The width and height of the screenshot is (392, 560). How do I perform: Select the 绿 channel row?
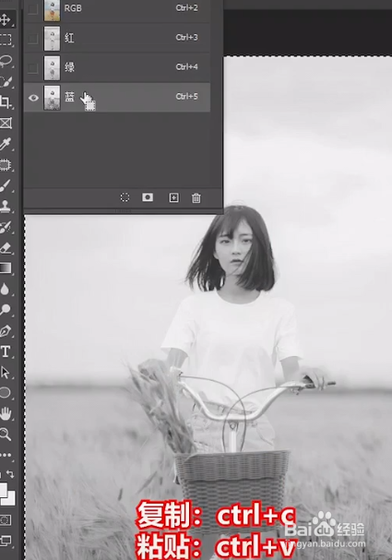[117, 67]
